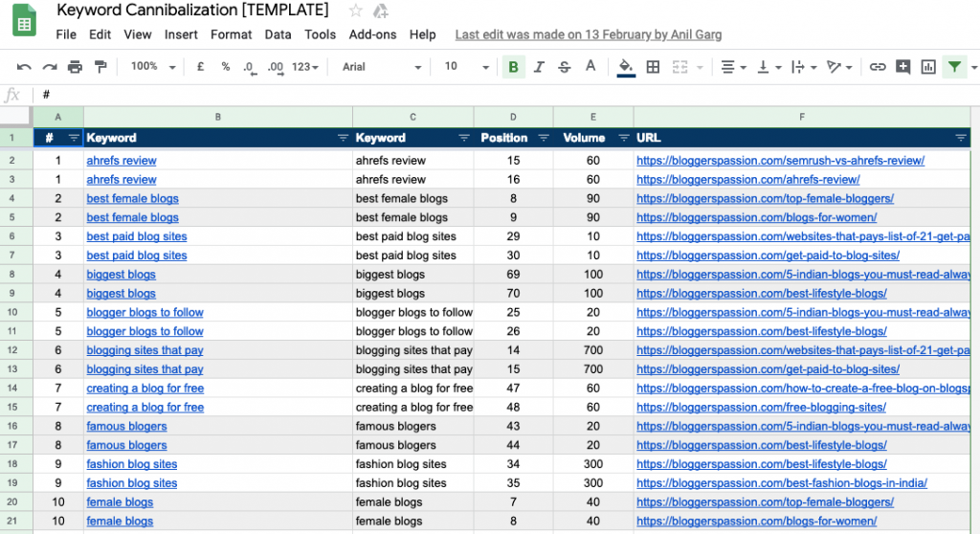Select the Paint format roller icon
Image resolution: width=980 pixels, height=534 pixels.
point(100,67)
